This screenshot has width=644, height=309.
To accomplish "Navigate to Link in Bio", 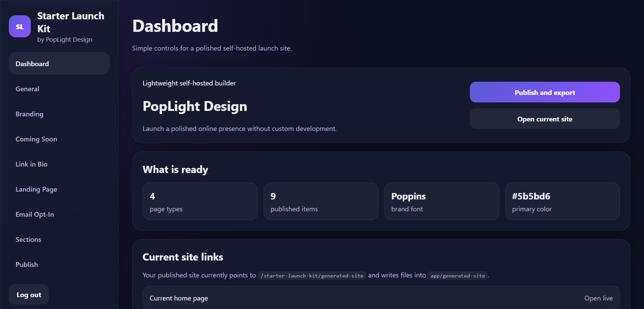I will (x=32, y=164).
